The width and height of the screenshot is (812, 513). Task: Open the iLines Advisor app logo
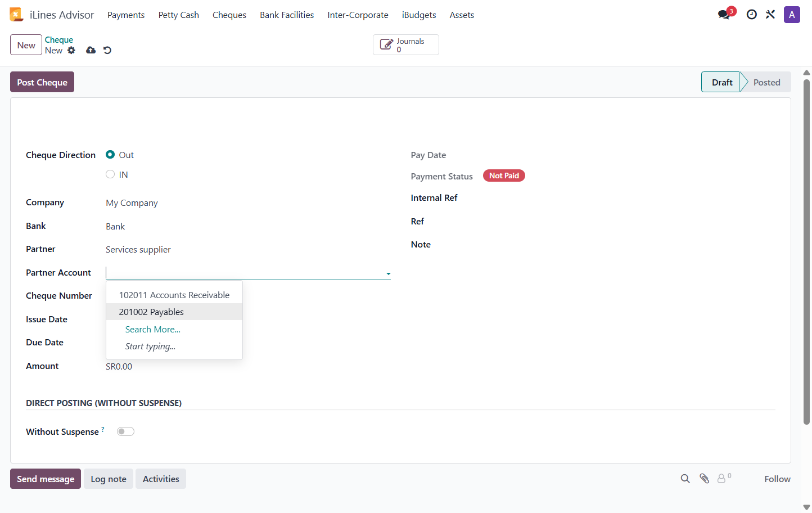click(x=16, y=15)
